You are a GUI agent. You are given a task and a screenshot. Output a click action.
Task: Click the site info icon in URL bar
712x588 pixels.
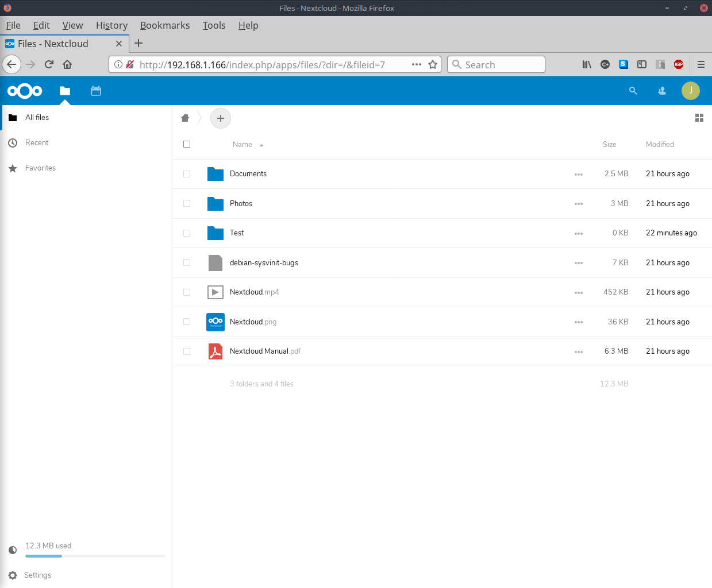coord(118,64)
